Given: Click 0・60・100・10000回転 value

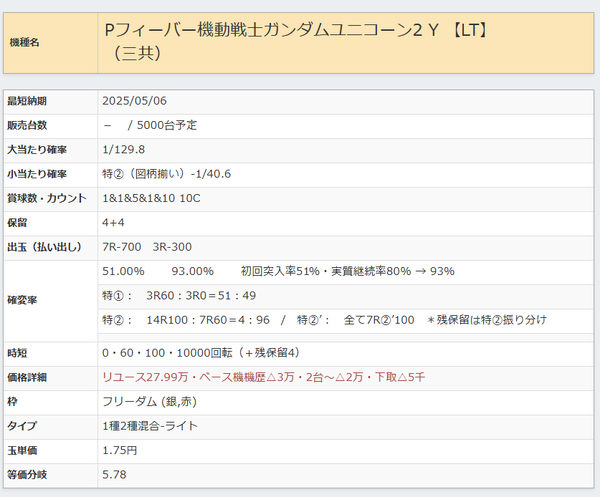Looking at the screenshot, I should click(167, 353).
